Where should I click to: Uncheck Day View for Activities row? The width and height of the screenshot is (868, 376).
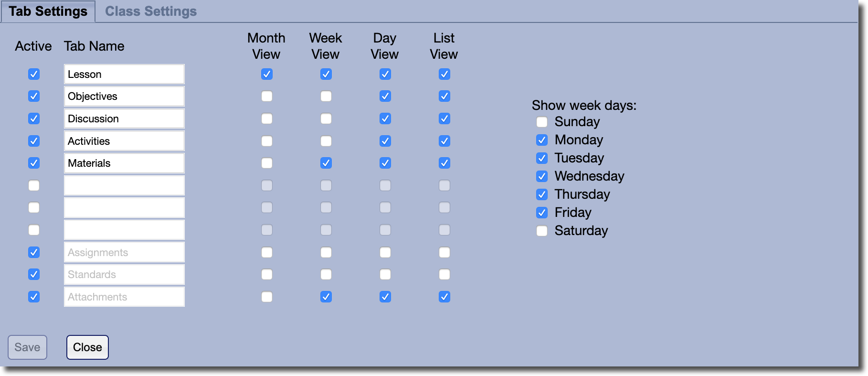coord(385,141)
